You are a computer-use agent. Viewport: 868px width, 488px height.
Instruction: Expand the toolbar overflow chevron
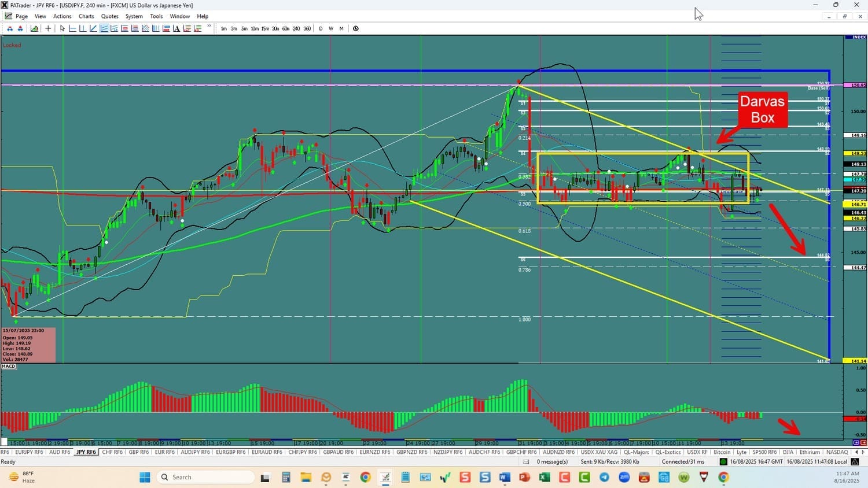pyautogui.click(x=209, y=27)
